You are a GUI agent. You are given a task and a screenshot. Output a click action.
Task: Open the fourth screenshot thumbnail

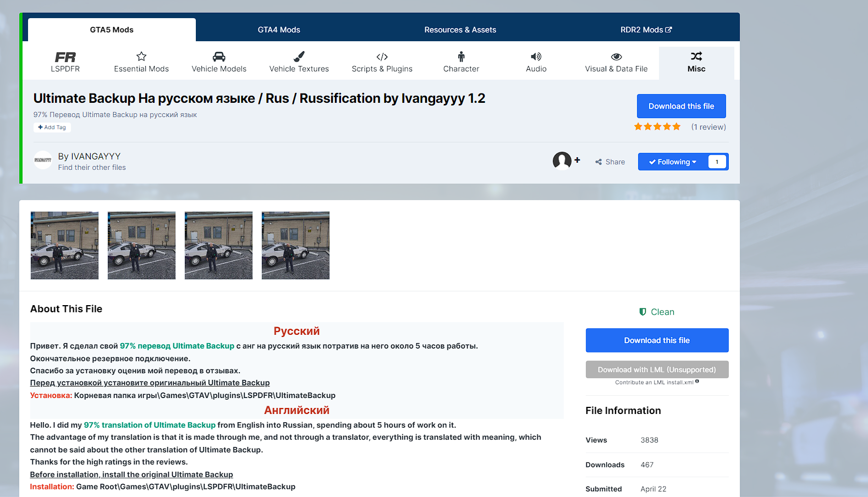pyautogui.click(x=295, y=245)
